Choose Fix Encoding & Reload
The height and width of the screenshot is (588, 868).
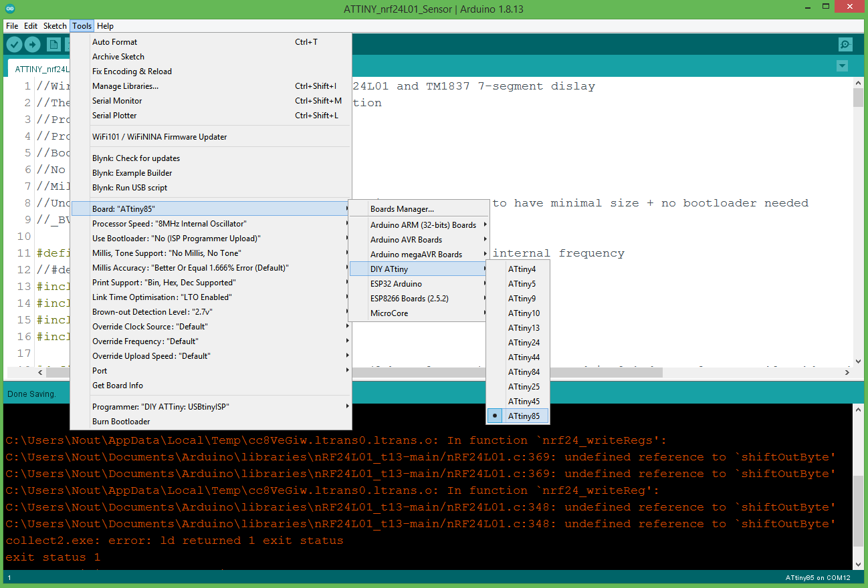[x=211, y=71]
